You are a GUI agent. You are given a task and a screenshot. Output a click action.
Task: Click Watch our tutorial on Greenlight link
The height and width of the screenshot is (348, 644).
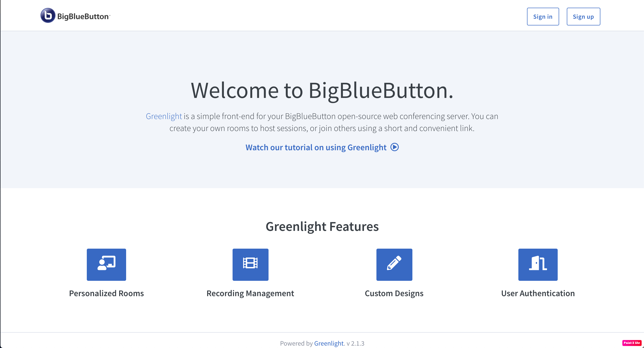(322, 147)
